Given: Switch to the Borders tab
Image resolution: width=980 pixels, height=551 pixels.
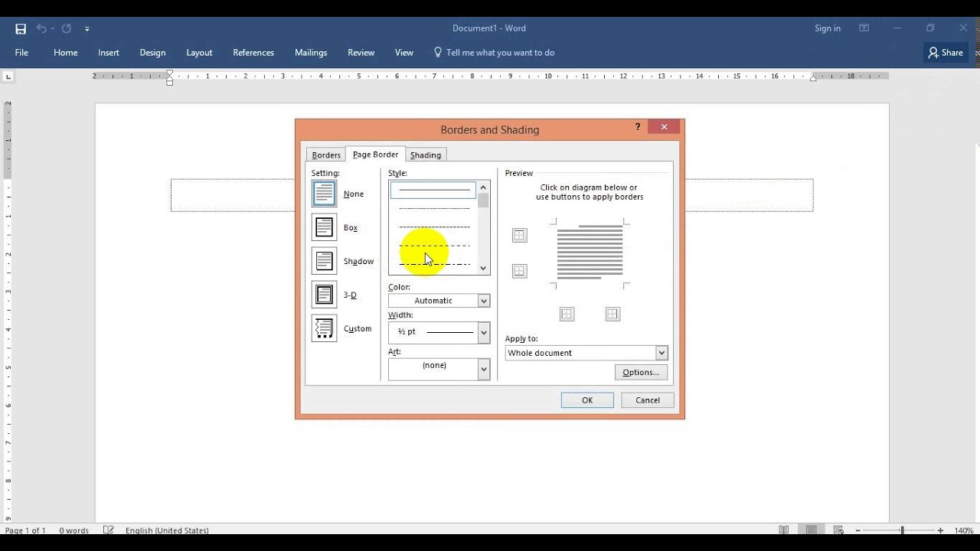Looking at the screenshot, I should pos(326,155).
